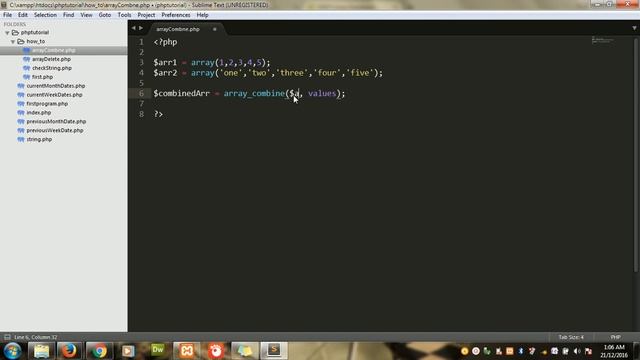Open the Help menu

202,15
